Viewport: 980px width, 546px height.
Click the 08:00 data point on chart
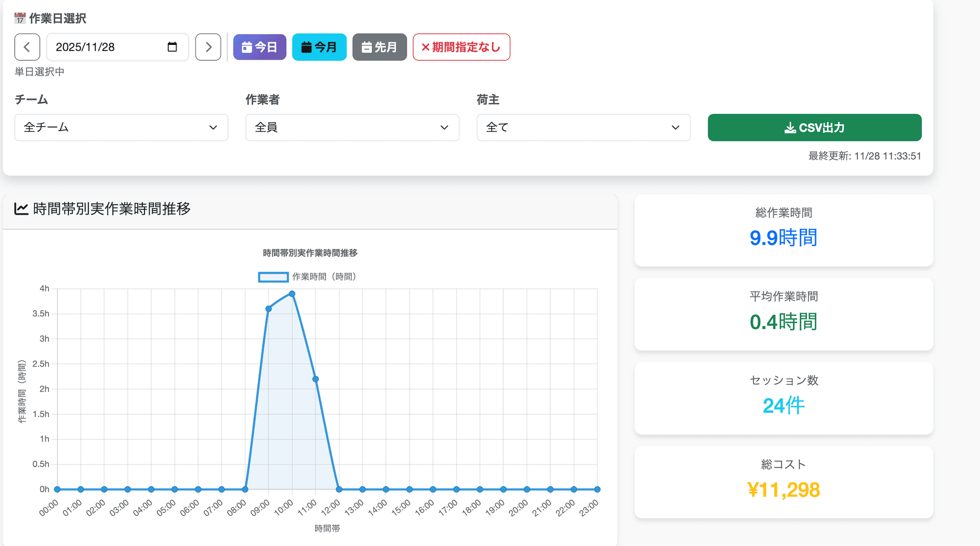[245, 489]
